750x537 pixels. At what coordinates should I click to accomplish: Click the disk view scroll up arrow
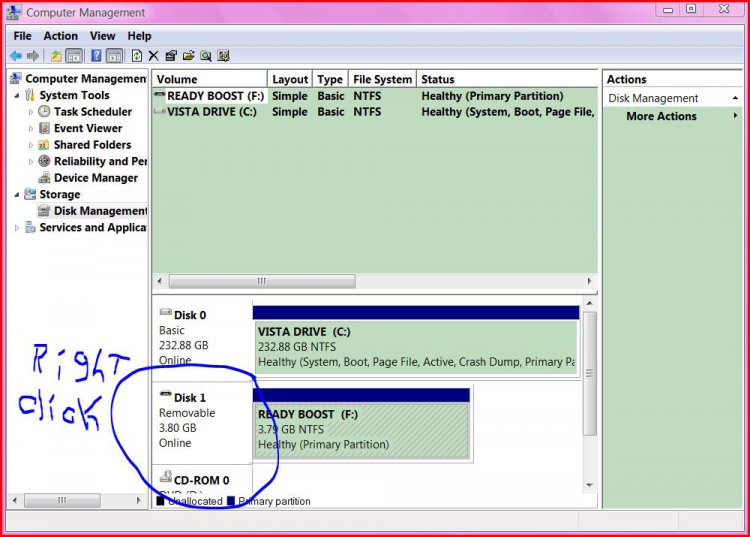[x=590, y=303]
